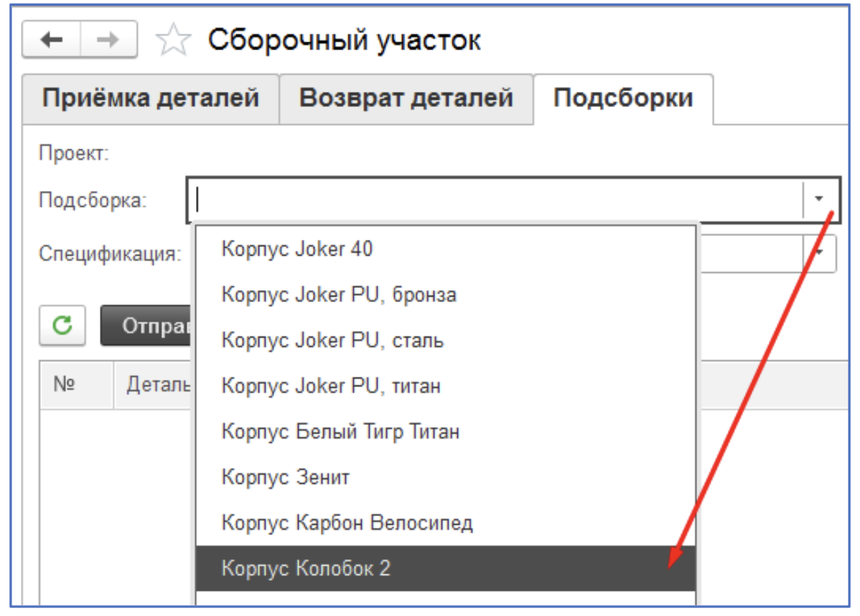Viewport: 860px width, 616px height.
Task: Choose Корпус Карбон Велосипед option
Action: [347, 522]
